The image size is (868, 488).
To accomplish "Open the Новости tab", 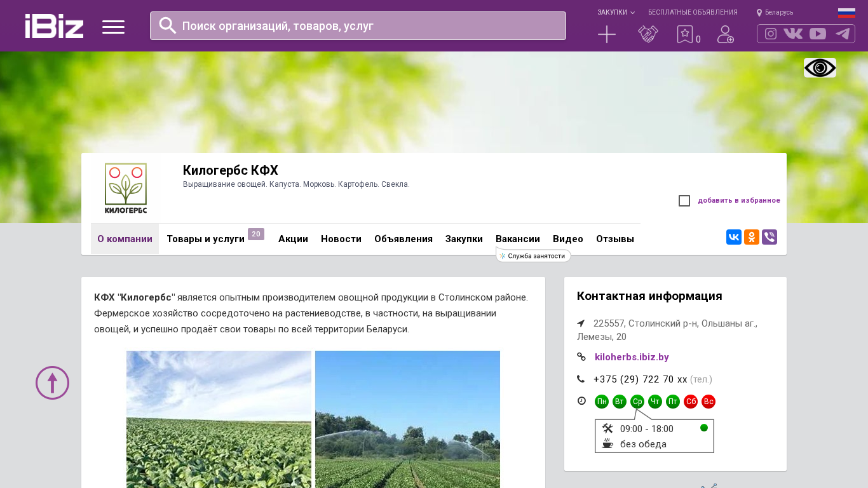I will [341, 239].
